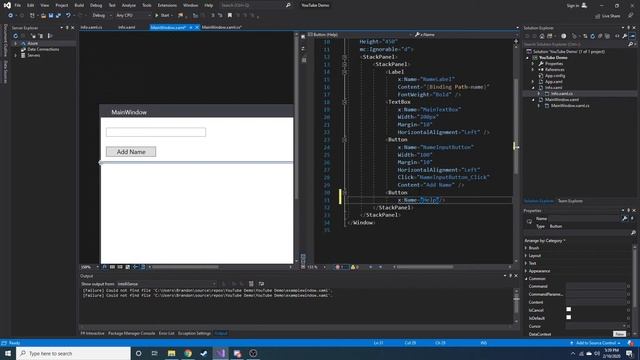Screen dimensions: 640x360
Task: Click the bookmark icon in the main toolbar
Action: tap(230, 16)
